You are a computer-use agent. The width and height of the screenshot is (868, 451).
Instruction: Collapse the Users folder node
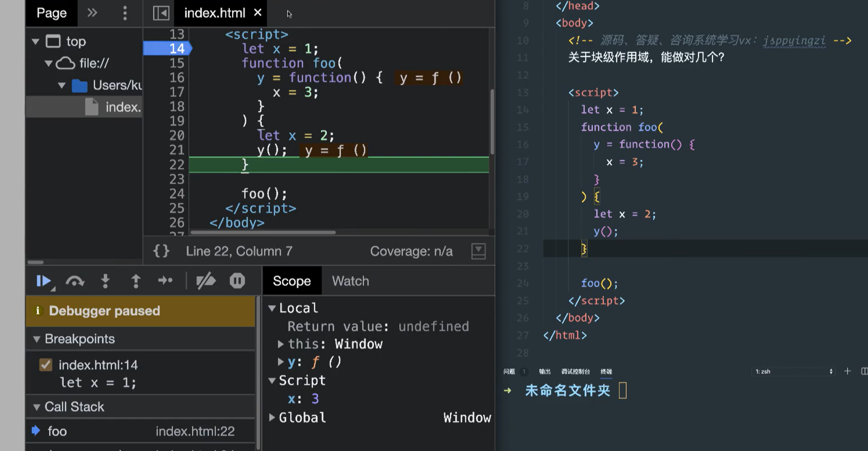(x=61, y=85)
